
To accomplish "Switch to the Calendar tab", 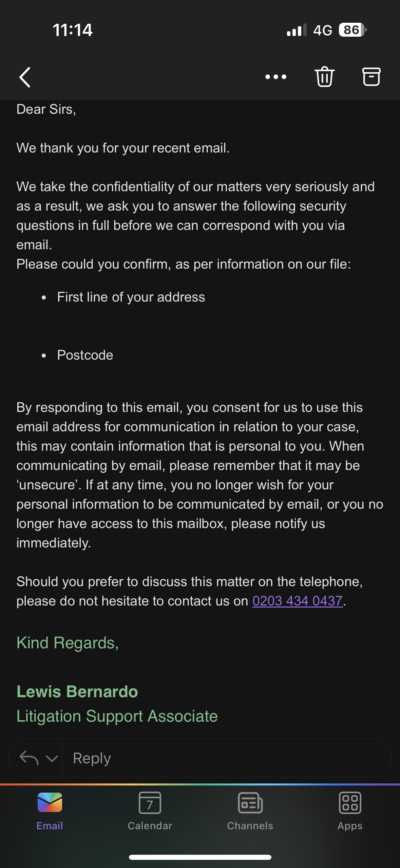I will [150, 811].
